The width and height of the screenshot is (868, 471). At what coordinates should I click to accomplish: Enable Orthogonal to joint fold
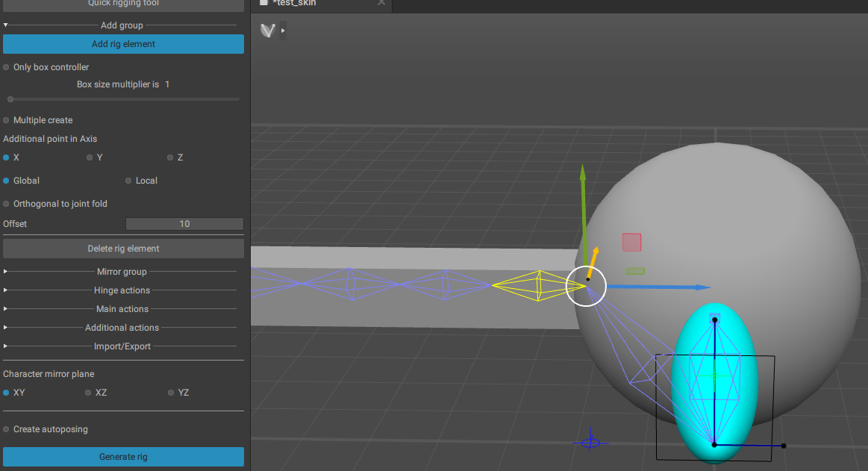click(6, 204)
